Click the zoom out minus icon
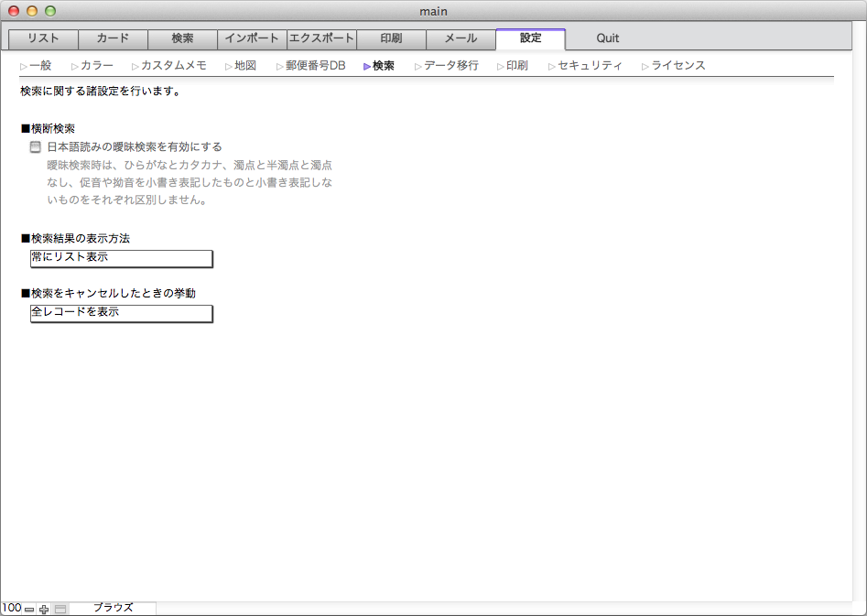Screen dimensions: 867x616 click(x=29, y=609)
